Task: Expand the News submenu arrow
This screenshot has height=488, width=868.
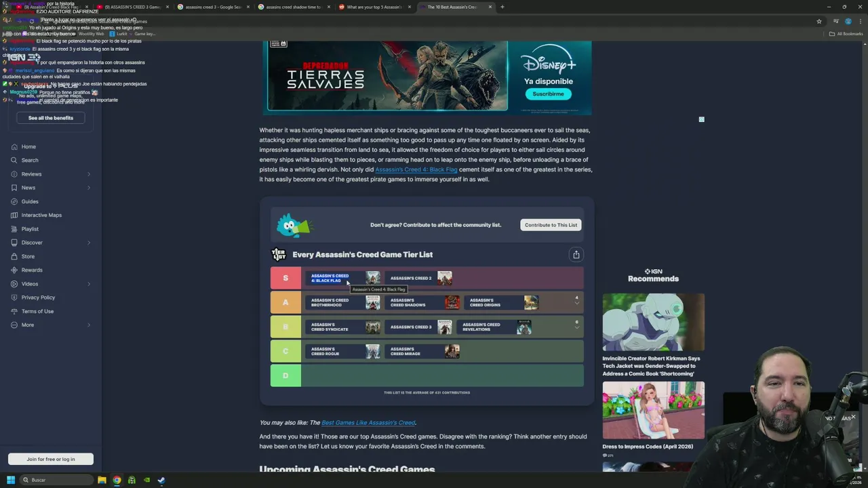Action: coord(88,188)
